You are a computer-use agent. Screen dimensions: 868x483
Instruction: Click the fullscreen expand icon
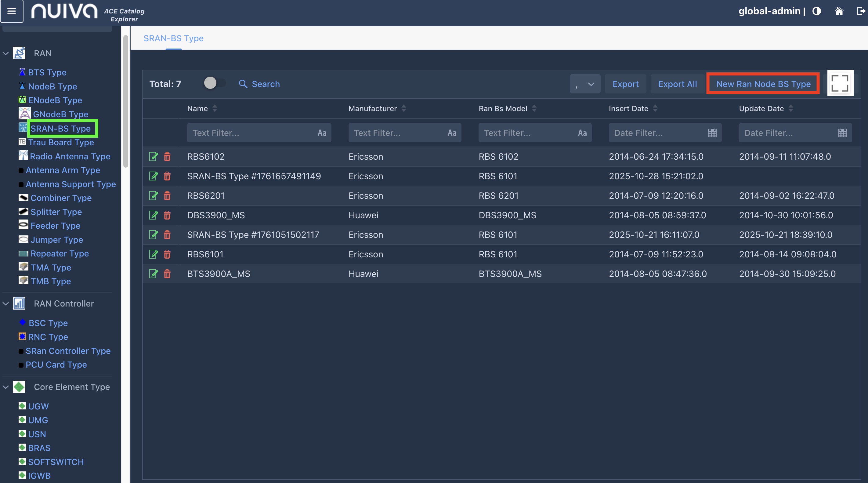(840, 83)
